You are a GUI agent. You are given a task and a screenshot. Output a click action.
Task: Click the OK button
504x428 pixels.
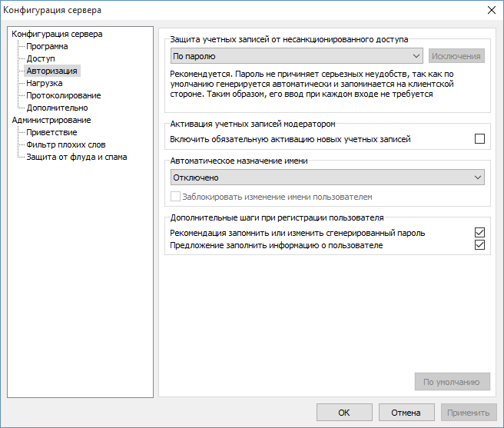point(344,413)
